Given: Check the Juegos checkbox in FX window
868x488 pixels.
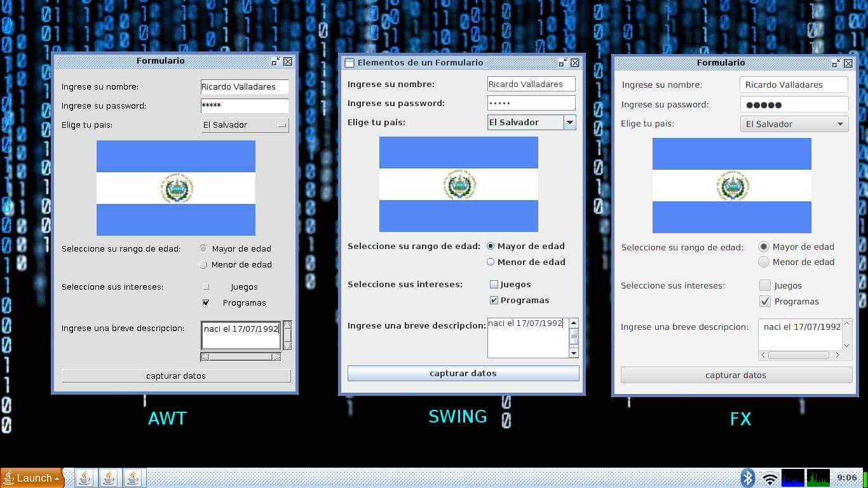Looking at the screenshot, I should (x=765, y=285).
